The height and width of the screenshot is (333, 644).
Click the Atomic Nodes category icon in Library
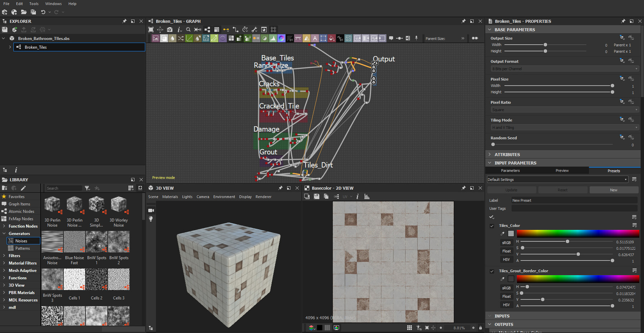[5, 211]
